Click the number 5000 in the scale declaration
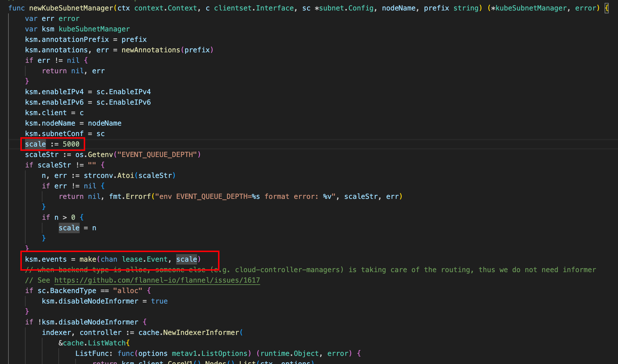The image size is (618, 364). [x=71, y=144]
